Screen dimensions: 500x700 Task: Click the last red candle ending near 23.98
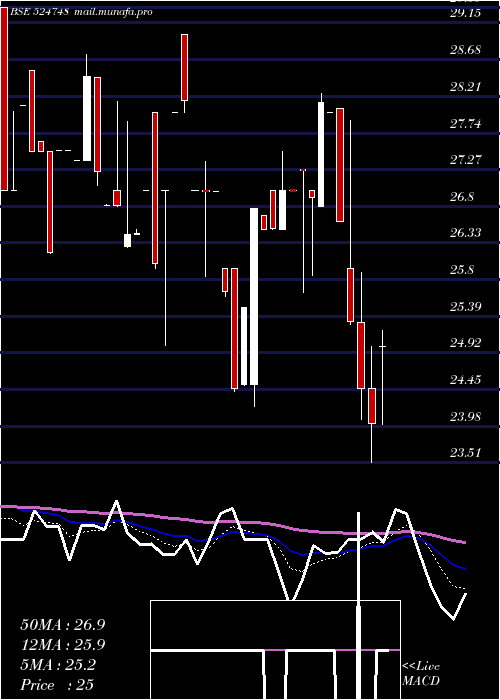point(372,406)
